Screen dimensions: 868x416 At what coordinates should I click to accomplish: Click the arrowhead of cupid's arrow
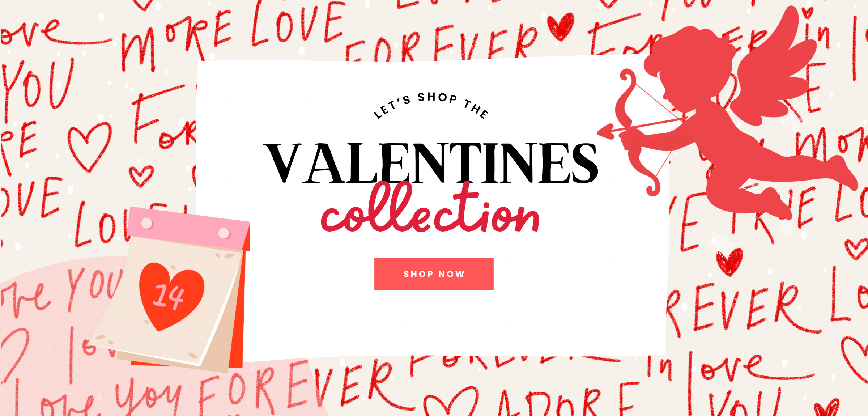pyautogui.click(x=606, y=131)
